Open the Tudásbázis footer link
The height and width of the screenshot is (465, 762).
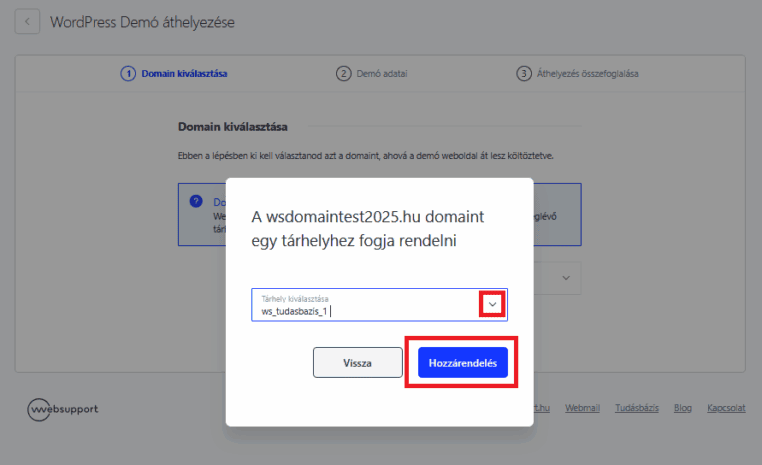637,408
